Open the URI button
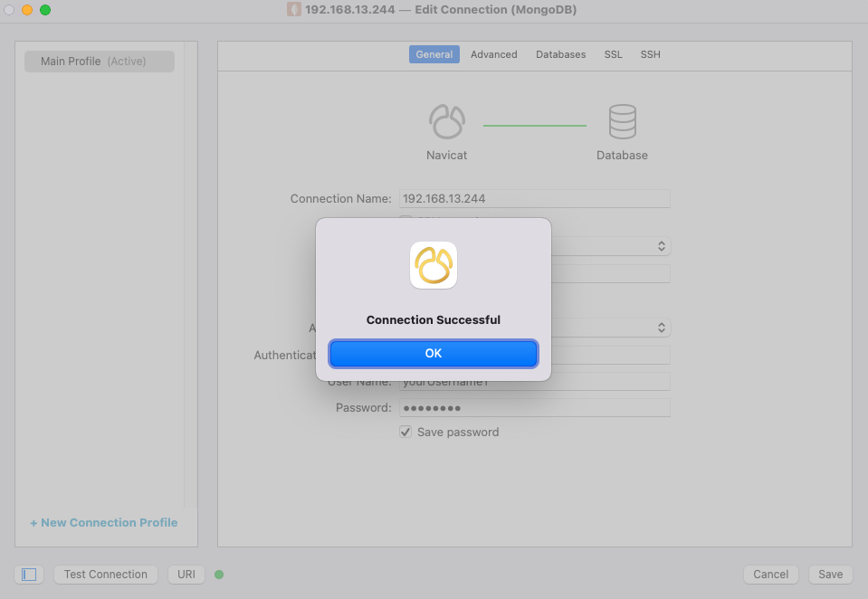 186,574
